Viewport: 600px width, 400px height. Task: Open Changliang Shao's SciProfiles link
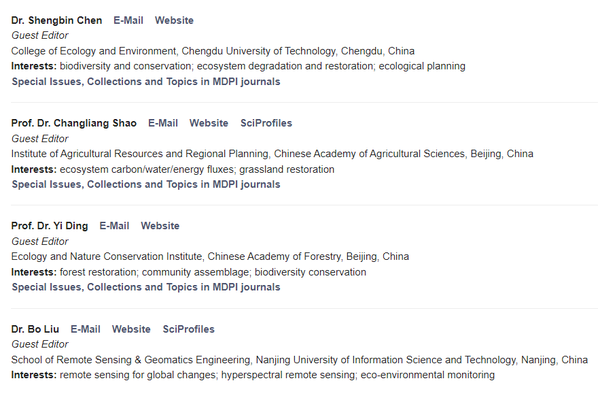pyautogui.click(x=266, y=123)
